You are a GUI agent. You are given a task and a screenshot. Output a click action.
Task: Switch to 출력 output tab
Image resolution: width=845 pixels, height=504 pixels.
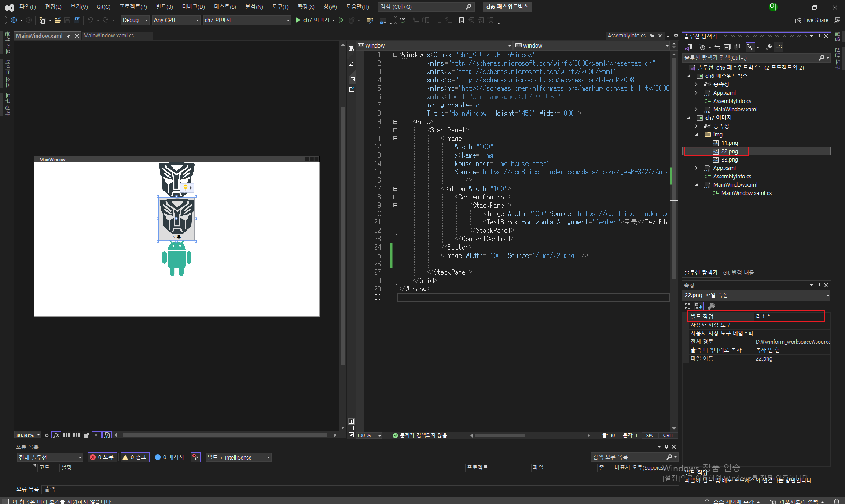click(x=50, y=489)
